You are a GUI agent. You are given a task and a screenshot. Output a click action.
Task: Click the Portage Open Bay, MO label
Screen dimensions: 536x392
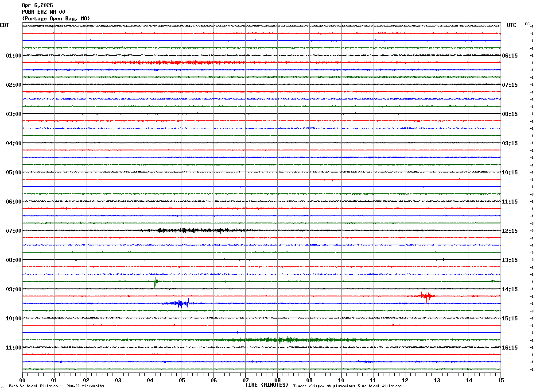click(x=56, y=19)
